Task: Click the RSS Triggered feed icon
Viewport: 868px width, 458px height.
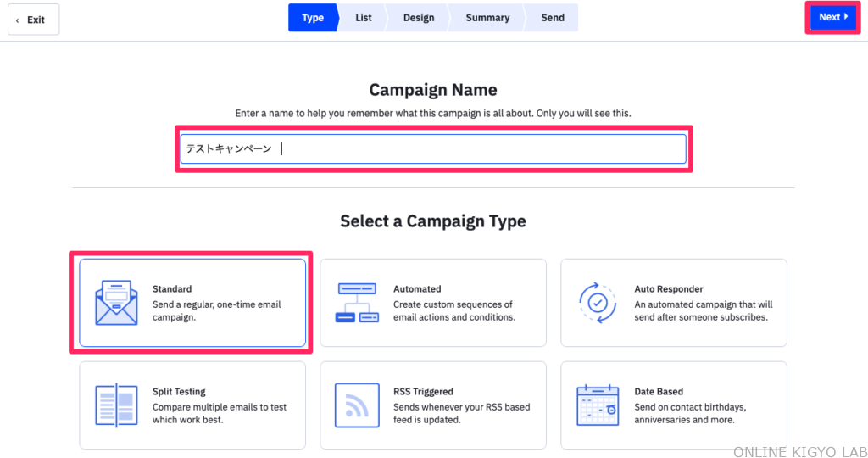Action: tap(357, 405)
